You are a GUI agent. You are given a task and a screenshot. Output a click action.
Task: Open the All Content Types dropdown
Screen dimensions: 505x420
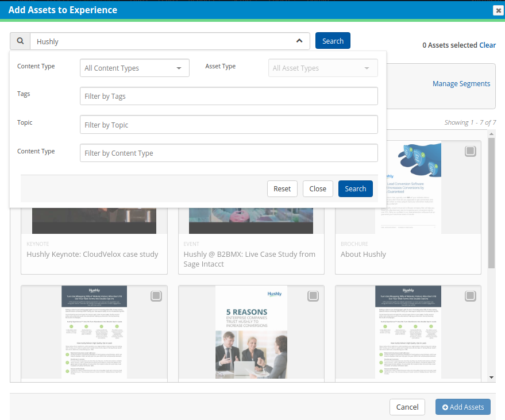(x=134, y=68)
